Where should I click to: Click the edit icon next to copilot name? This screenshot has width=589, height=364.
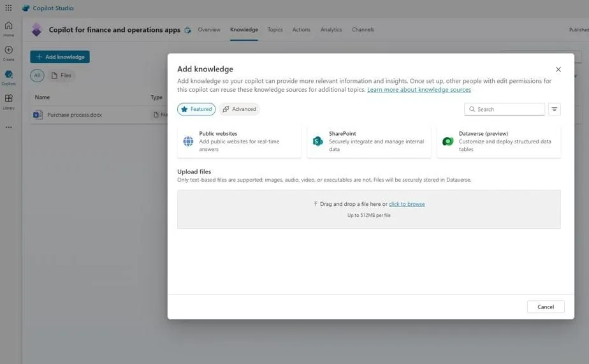coord(187,30)
